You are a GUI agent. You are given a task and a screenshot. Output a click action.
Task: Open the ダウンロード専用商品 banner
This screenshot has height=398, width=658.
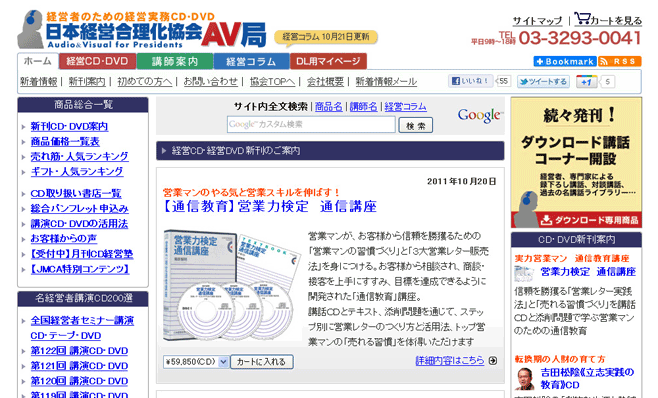576,162
